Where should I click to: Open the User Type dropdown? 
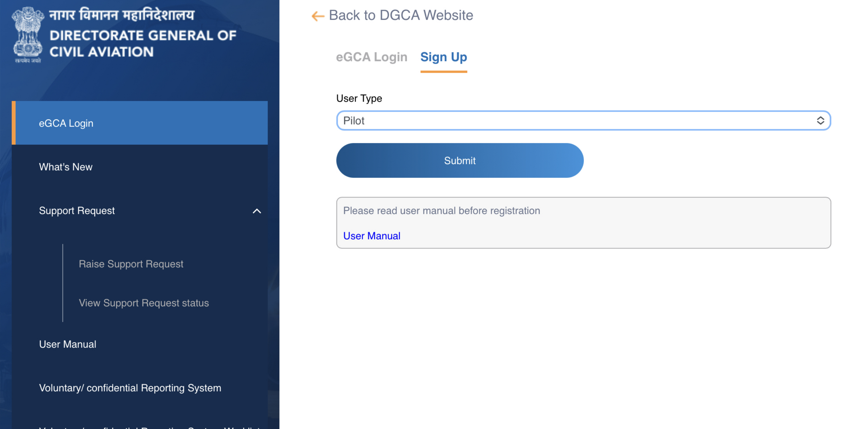click(583, 120)
